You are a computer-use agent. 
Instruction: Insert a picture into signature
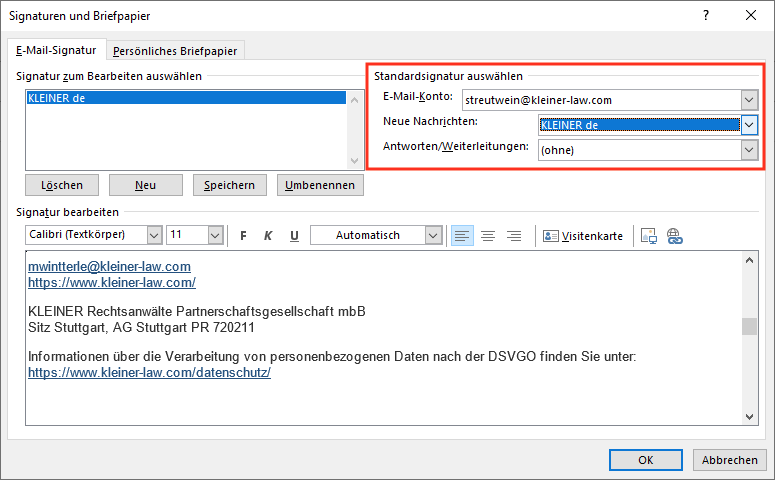coord(649,236)
